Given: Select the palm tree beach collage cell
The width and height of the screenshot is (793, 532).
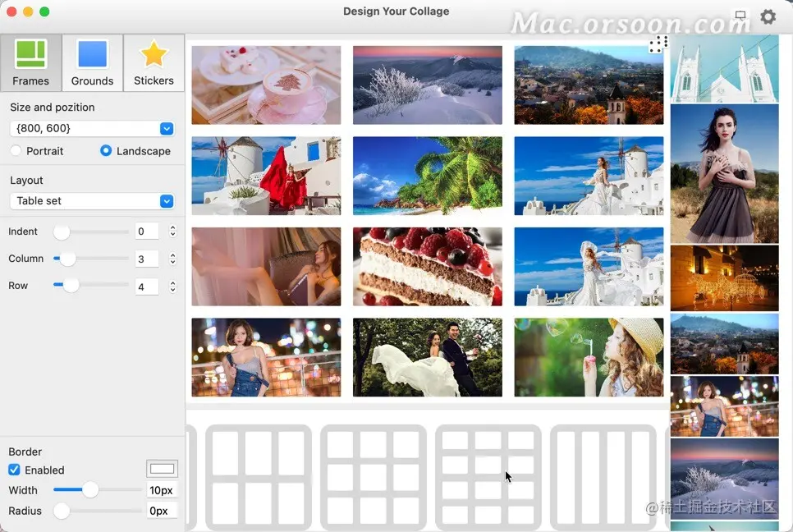Looking at the screenshot, I should (x=428, y=176).
